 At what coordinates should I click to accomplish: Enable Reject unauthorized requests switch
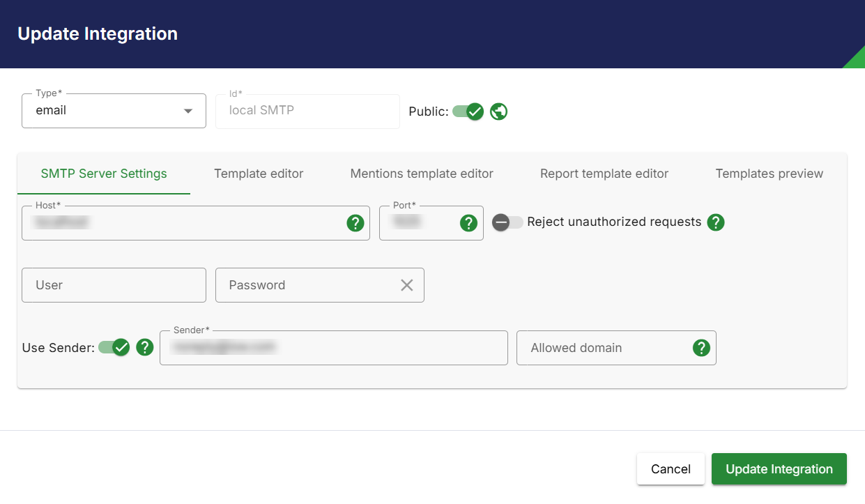pos(507,222)
